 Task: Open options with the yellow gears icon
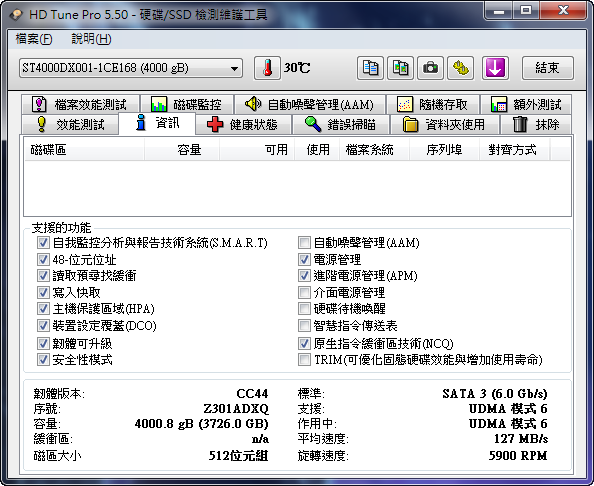point(461,68)
